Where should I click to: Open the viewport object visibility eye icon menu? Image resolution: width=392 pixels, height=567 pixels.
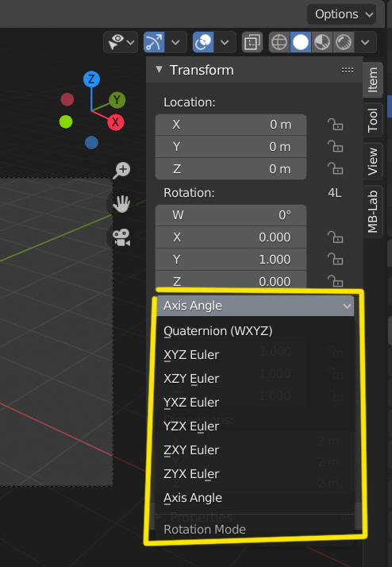121,42
